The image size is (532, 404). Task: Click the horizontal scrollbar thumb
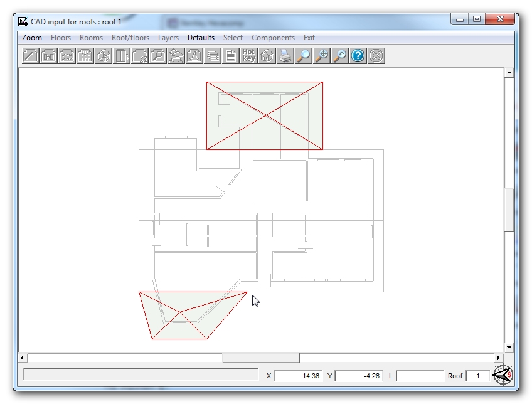260,356
